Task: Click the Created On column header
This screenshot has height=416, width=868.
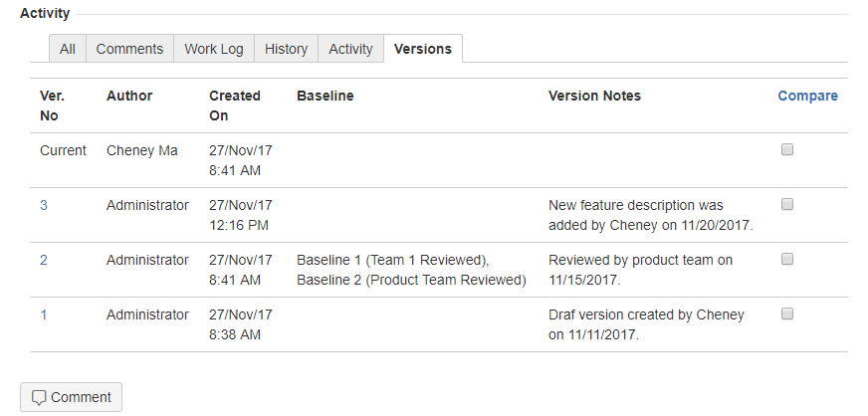Action: 235,105
